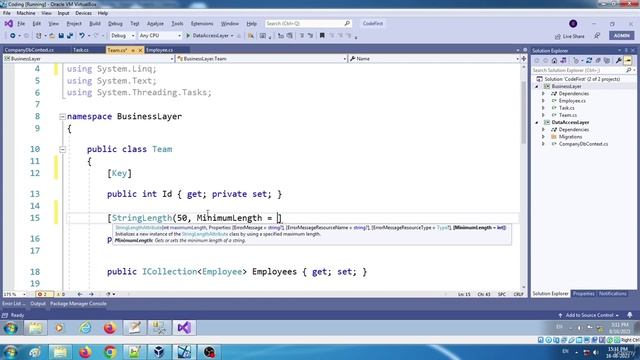This screenshot has height=360, width=640.
Task: Click the guest Windows Start button
Action: coord(11,328)
